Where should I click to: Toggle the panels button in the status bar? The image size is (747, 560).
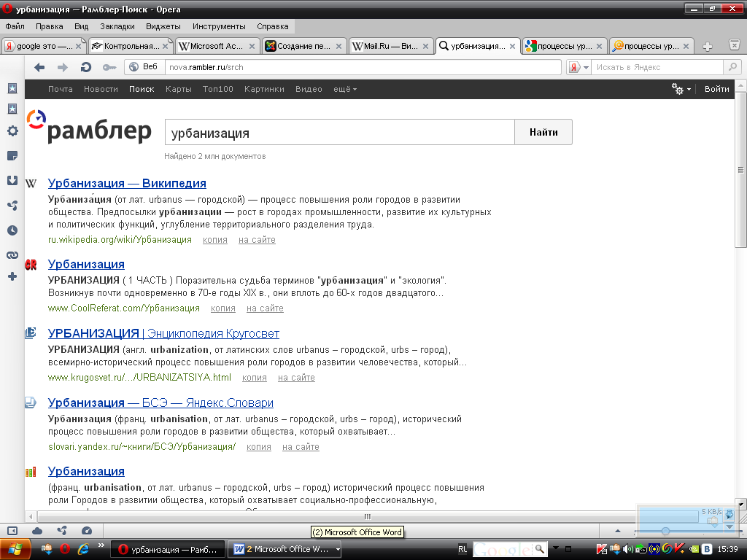click(x=12, y=531)
